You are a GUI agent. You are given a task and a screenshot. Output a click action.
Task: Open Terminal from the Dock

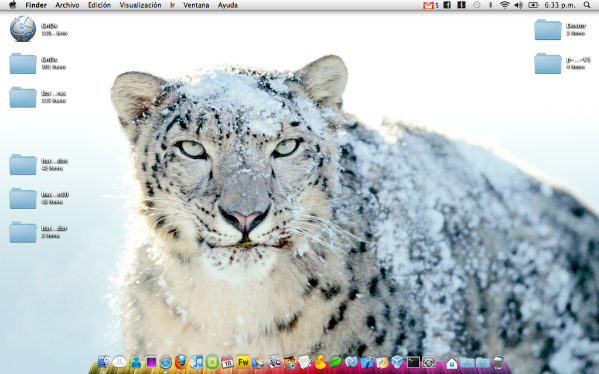point(413,362)
